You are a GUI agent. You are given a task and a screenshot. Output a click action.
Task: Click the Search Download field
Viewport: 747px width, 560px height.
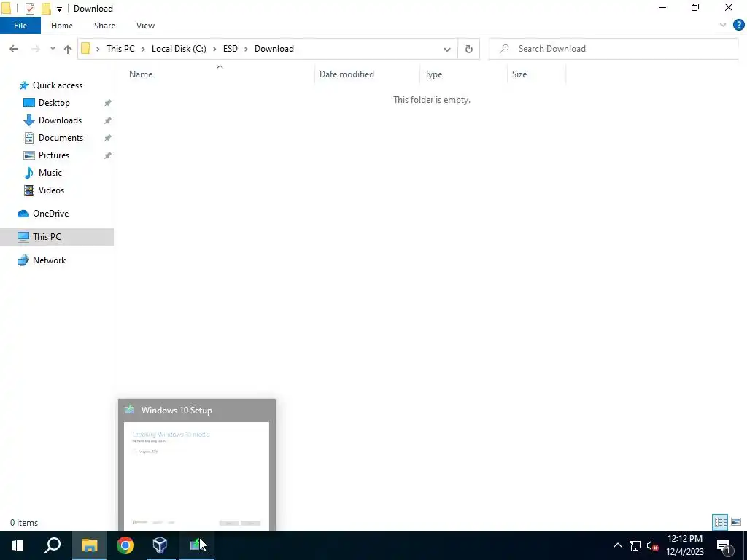click(614, 49)
